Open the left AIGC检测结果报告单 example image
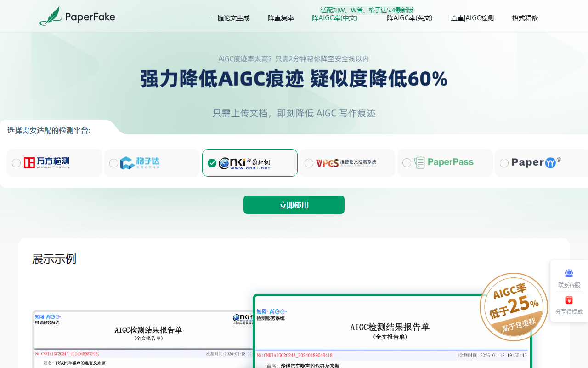Screen dimensions: 588x368 pos(143,339)
